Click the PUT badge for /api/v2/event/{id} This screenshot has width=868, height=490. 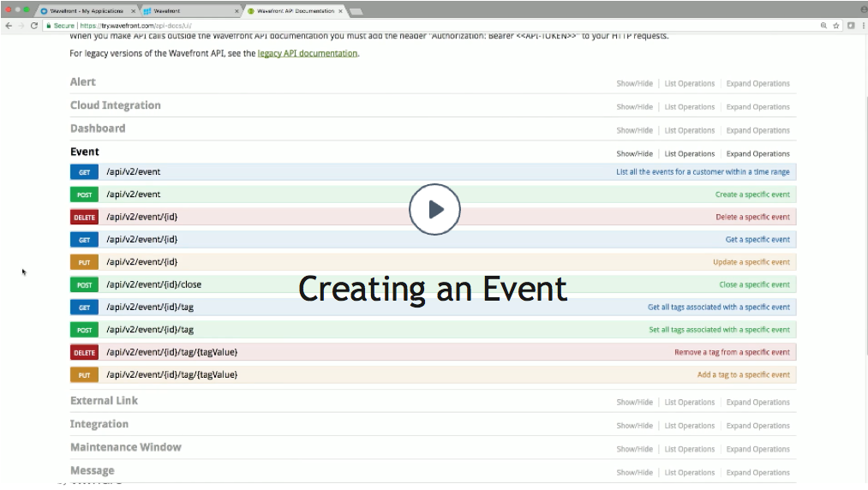click(x=84, y=262)
